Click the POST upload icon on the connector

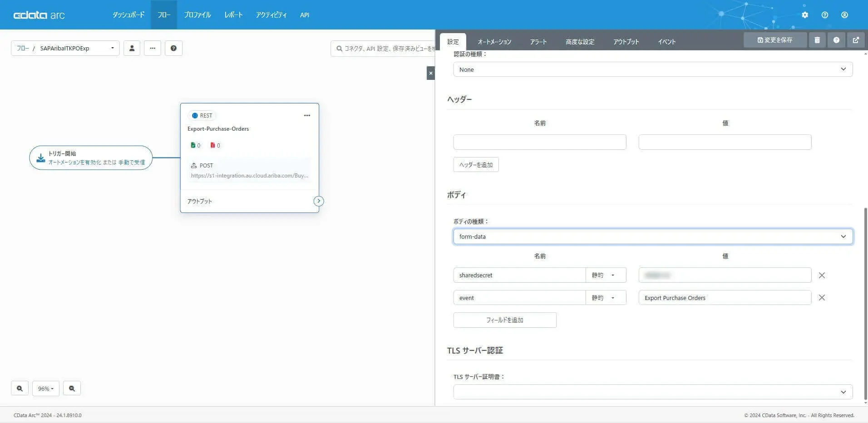[194, 165]
